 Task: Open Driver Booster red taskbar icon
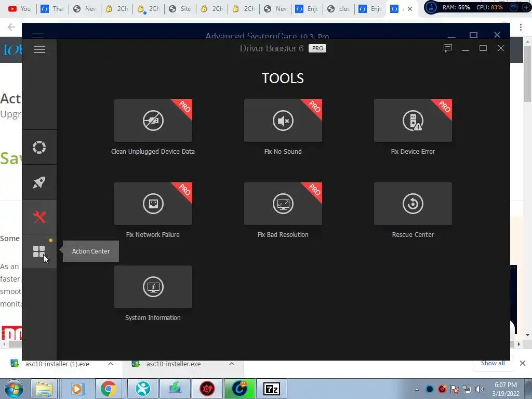pos(207,389)
